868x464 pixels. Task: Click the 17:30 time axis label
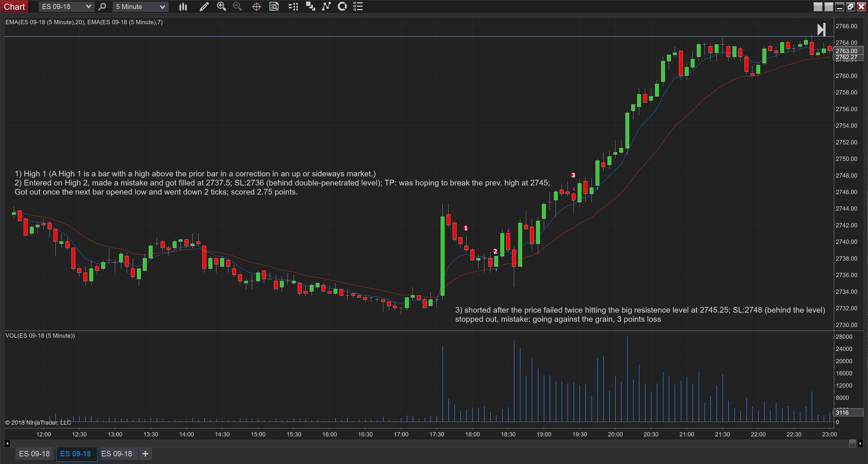[437, 434]
